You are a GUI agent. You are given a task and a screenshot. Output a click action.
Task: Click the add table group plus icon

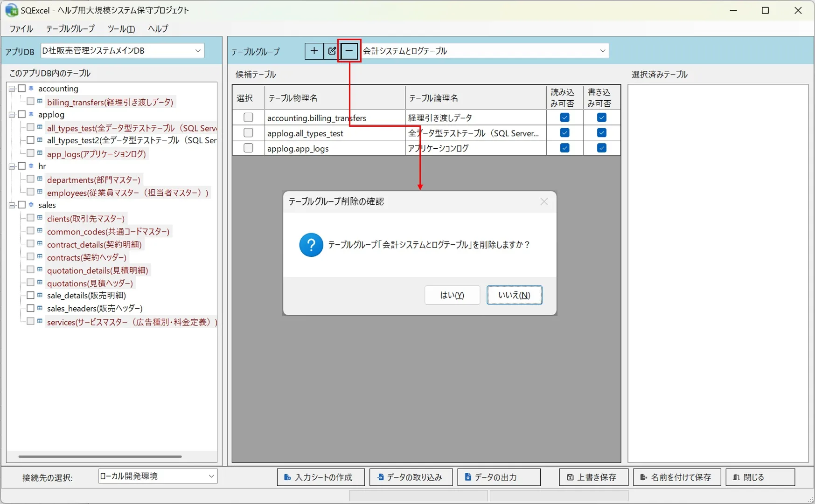click(x=314, y=51)
